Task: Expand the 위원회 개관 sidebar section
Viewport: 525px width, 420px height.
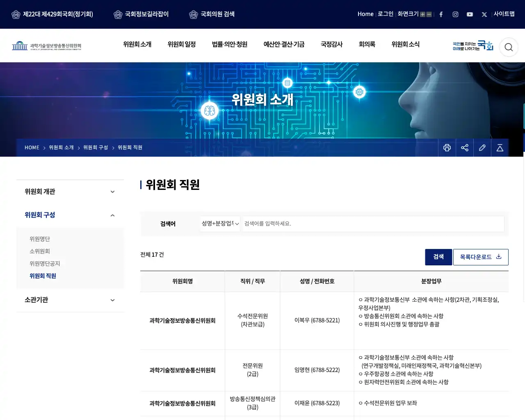Action: [x=70, y=192]
